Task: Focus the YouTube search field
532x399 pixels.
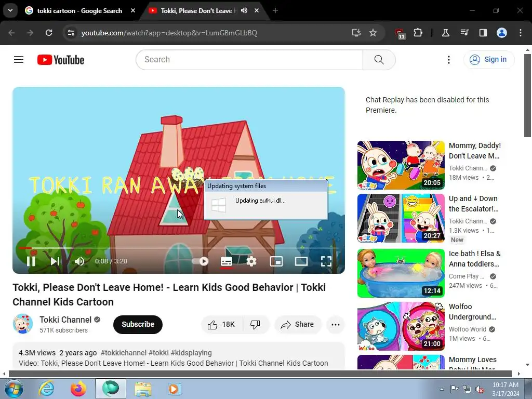Action: click(250, 60)
